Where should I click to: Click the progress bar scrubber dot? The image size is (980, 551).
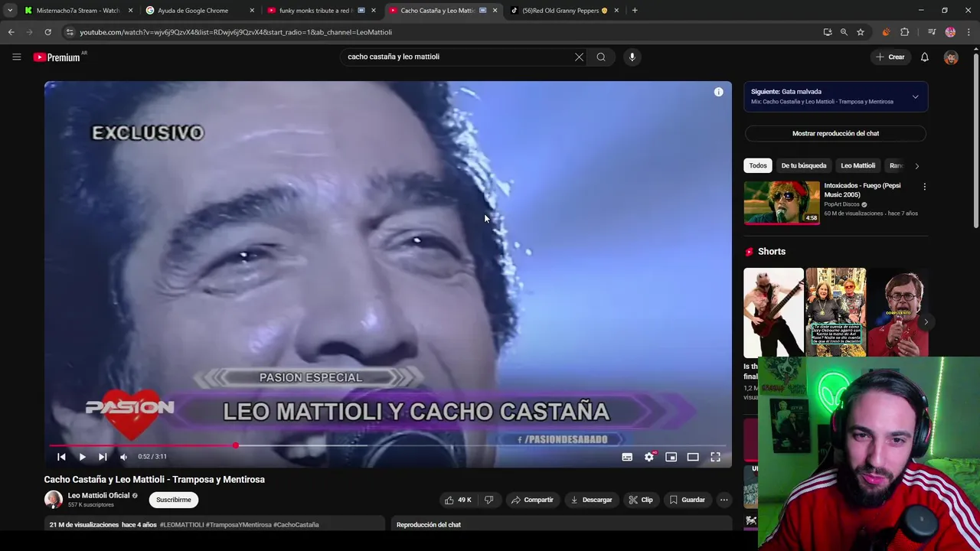pos(236,445)
